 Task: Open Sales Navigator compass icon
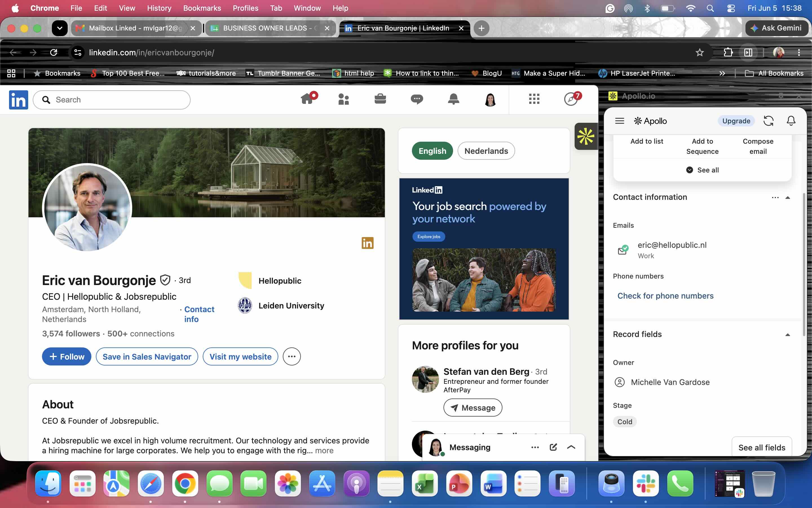click(x=572, y=98)
